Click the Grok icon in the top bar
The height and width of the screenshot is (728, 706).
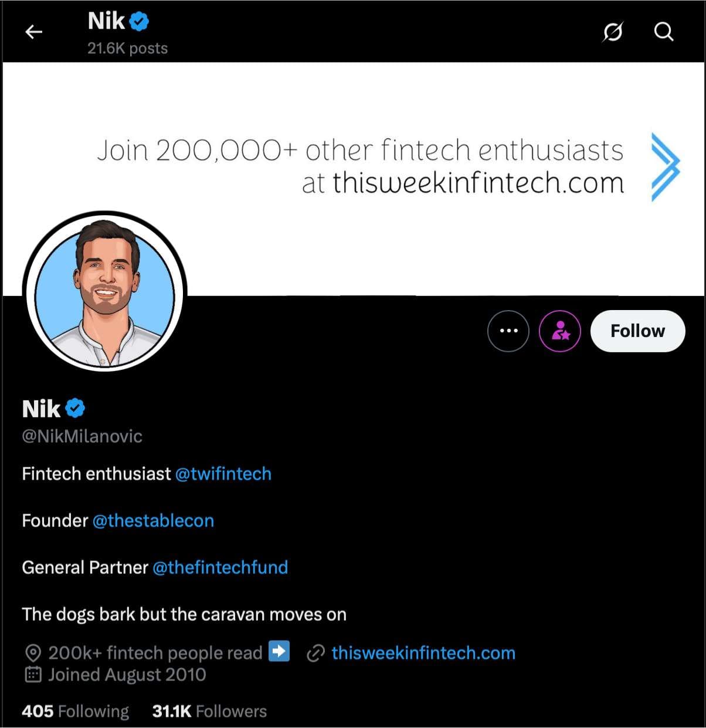[x=612, y=32]
